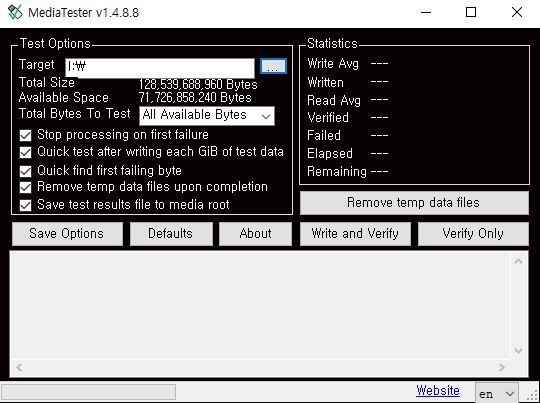Start the Write and Verify test
This screenshot has width=540, height=403.
click(x=355, y=234)
